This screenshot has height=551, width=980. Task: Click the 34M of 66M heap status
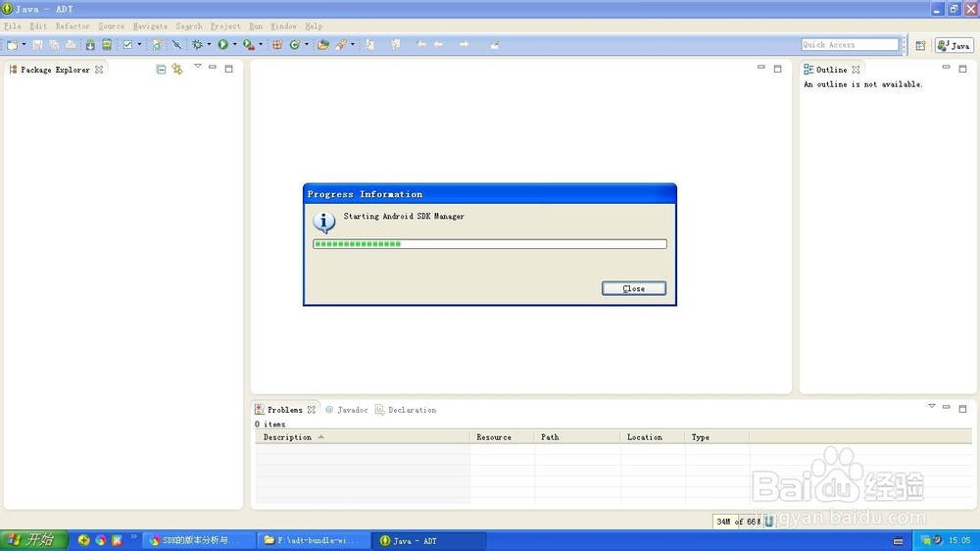click(x=738, y=521)
